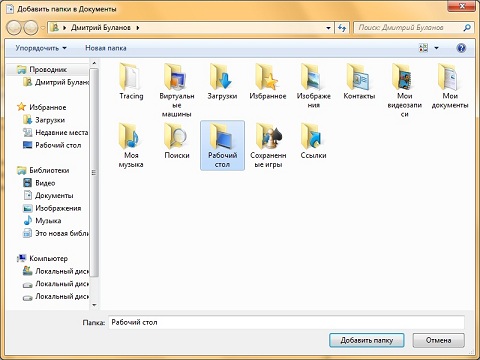Go forward with the Forward arrow button
Viewport: 480px width, 360px height.
31,28
